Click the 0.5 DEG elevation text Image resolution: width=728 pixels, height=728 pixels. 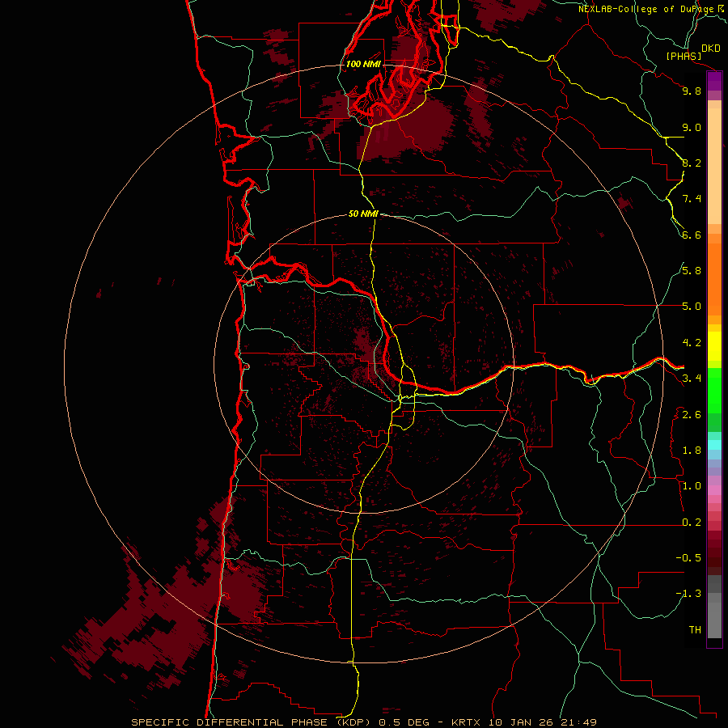pyautogui.click(x=407, y=722)
